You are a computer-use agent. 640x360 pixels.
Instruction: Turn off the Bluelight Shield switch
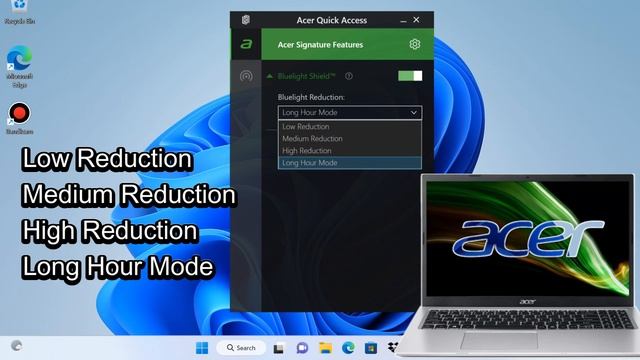(410, 76)
